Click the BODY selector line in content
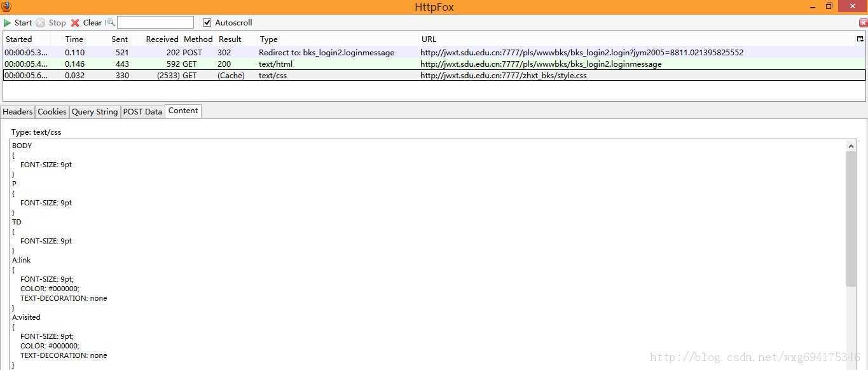The width and height of the screenshot is (868, 370). pyautogui.click(x=22, y=146)
